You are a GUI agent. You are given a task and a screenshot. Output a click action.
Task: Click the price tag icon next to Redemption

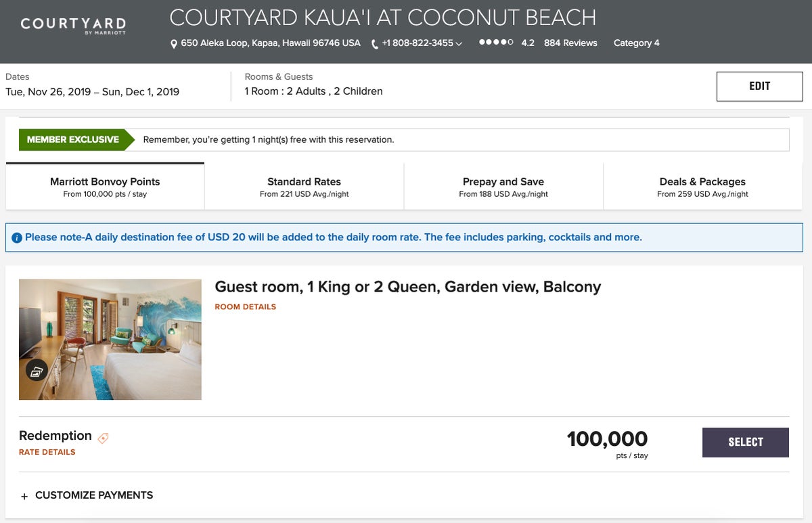click(102, 438)
